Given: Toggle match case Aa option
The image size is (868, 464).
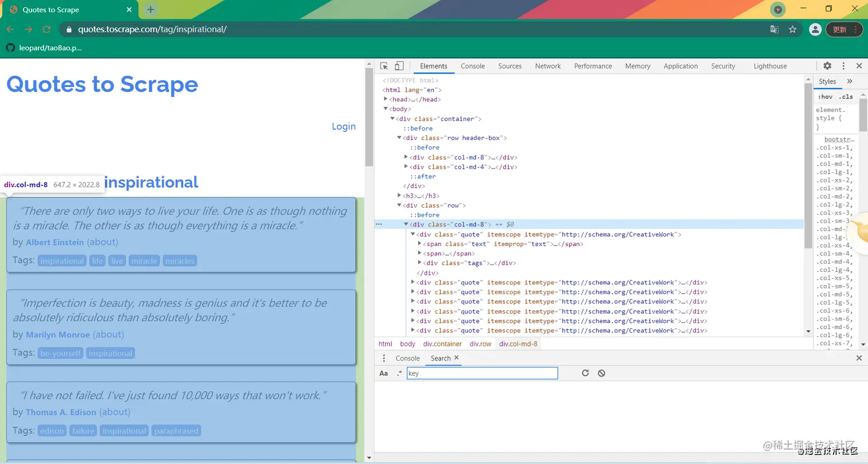Looking at the screenshot, I should (383, 373).
